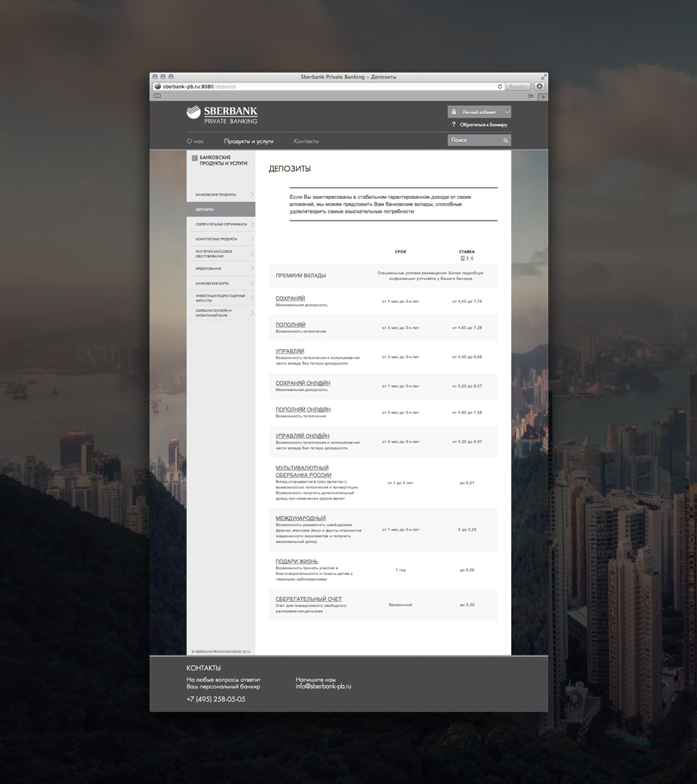This screenshot has height=784, width=697.
Task: Click the reload icon in the address bar
Action: [x=500, y=86]
